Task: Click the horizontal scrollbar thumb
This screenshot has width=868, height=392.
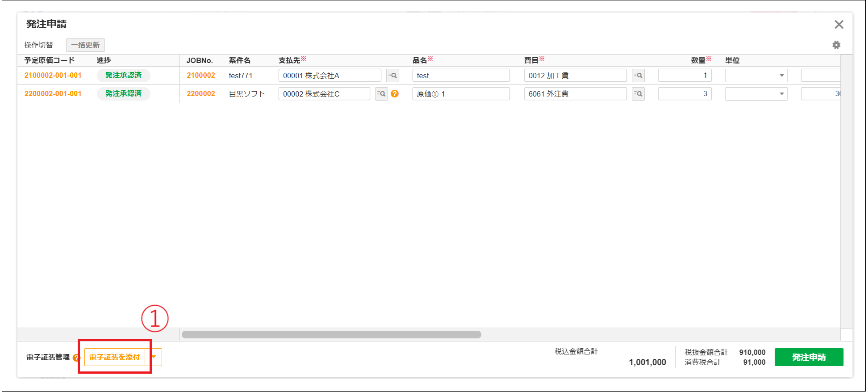Action: click(331, 334)
